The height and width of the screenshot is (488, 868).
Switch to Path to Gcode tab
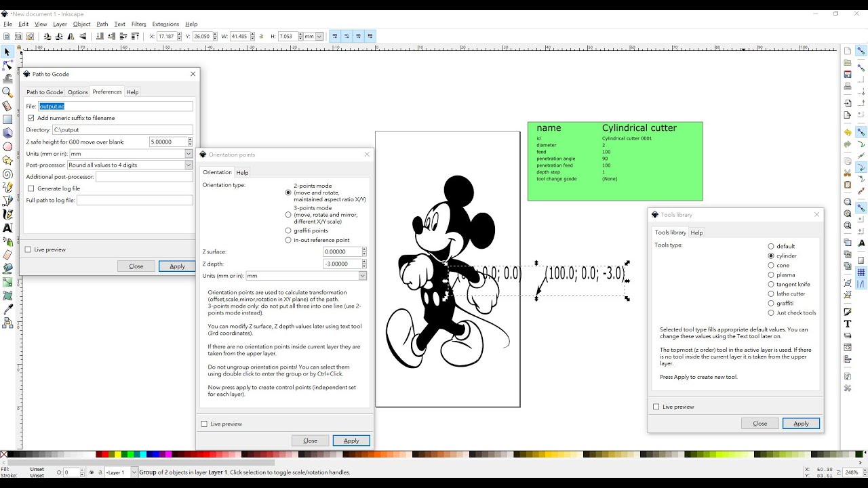[x=45, y=92]
